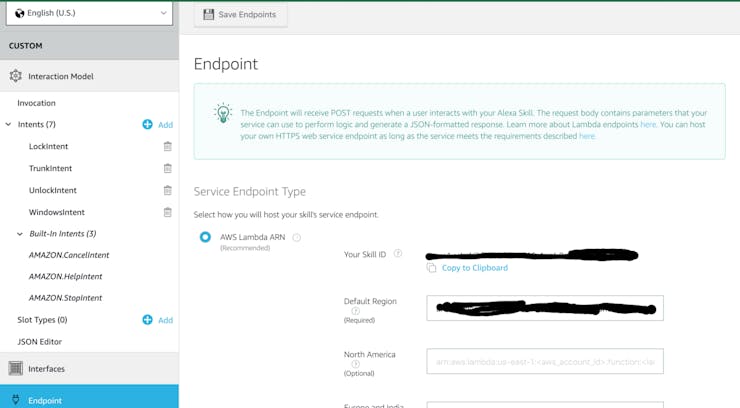Open the Interaction Model section

tap(89, 76)
